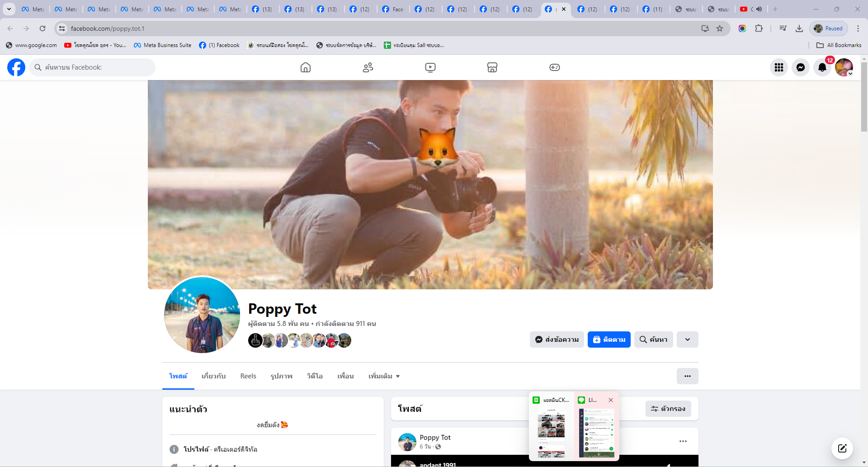Open the Messenger chat icon
The width and height of the screenshot is (868, 467).
(801, 67)
